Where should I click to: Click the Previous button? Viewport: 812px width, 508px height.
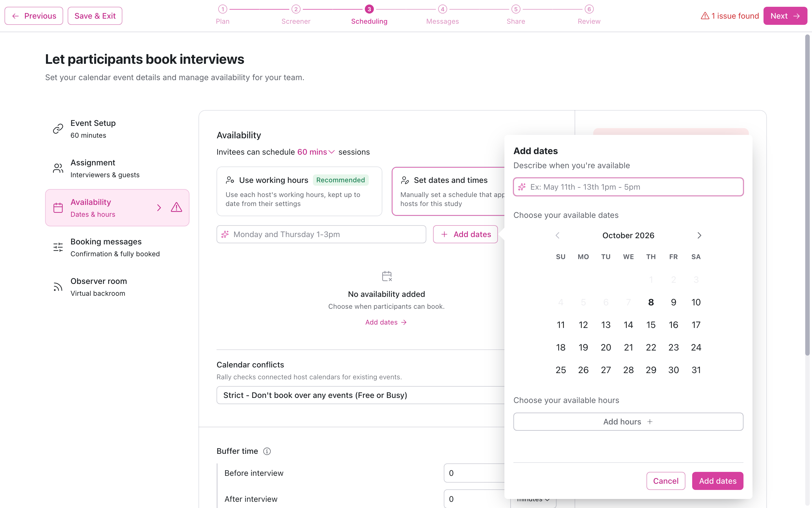tap(34, 16)
